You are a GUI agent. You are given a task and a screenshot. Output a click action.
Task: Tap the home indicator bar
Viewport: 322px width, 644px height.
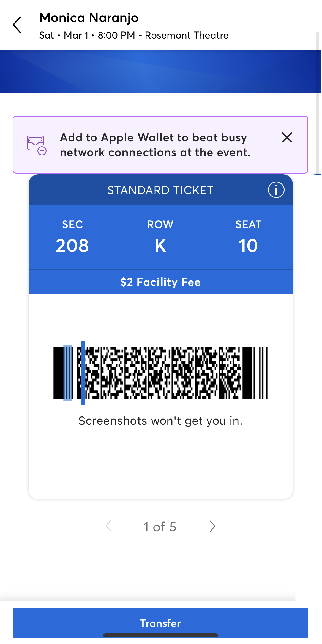(x=160, y=635)
